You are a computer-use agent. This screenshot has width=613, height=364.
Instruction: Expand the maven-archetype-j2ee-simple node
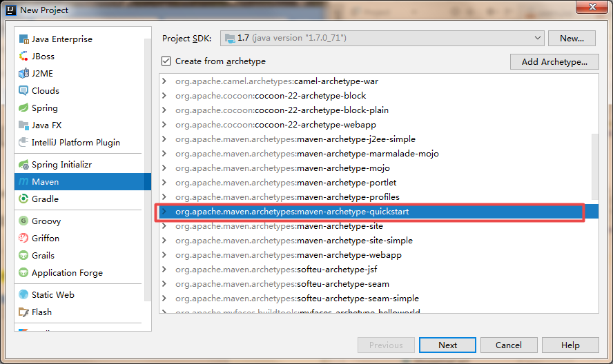(164, 139)
